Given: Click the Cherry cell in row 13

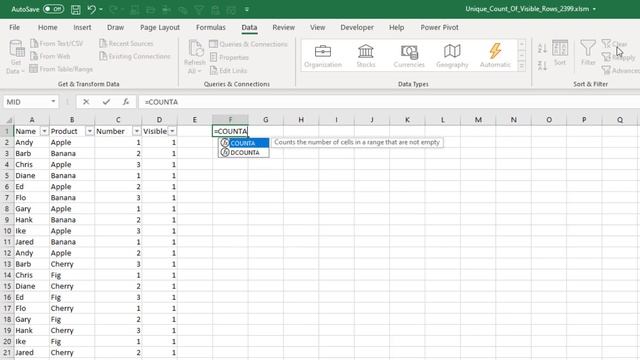Looking at the screenshot, I should click(x=72, y=264).
